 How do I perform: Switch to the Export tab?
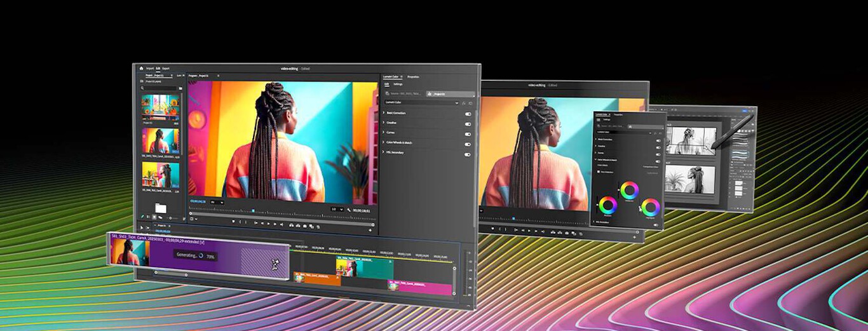pyautogui.click(x=166, y=68)
